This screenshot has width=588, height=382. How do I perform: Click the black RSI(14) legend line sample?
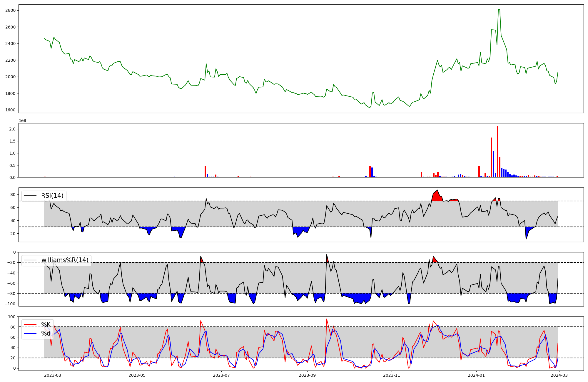tap(30, 196)
